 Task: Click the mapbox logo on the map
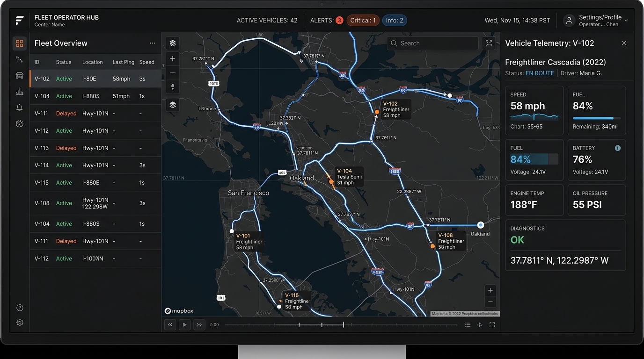click(179, 311)
